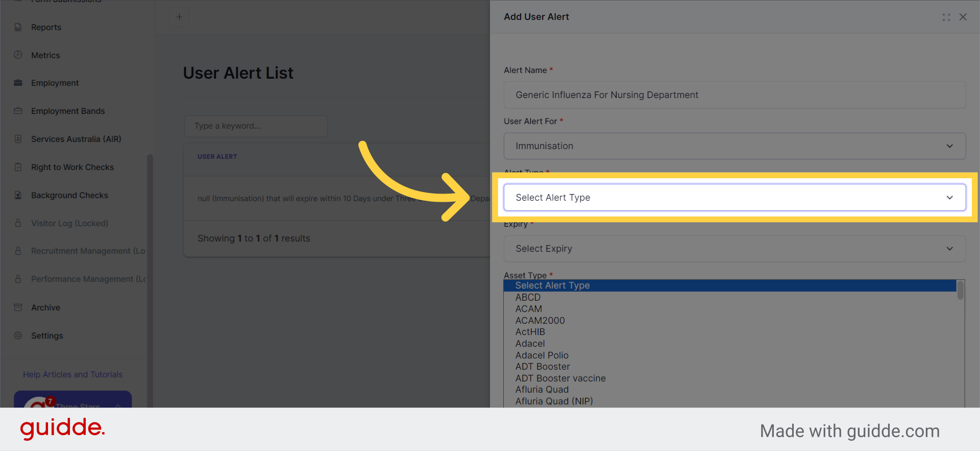Click the Recruitment Management lock icon
This screenshot has width=980, height=451.
18,251
